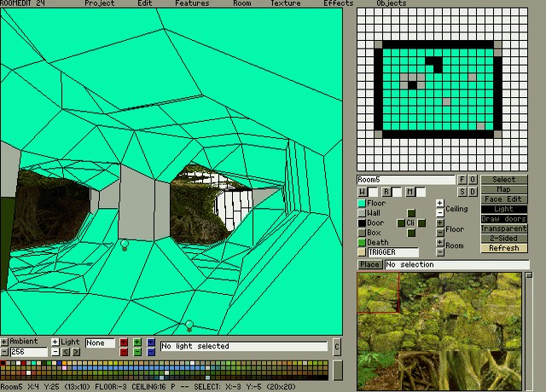The width and height of the screenshot is (546, 392).
Task: Click the top green Cli arrow square
Action: (x=410, y=214)
